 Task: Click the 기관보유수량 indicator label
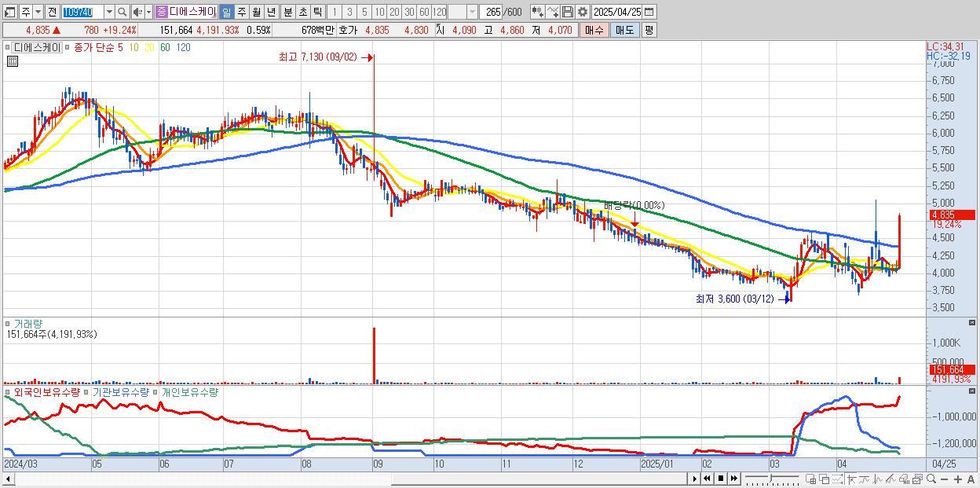tap(121, 391)
